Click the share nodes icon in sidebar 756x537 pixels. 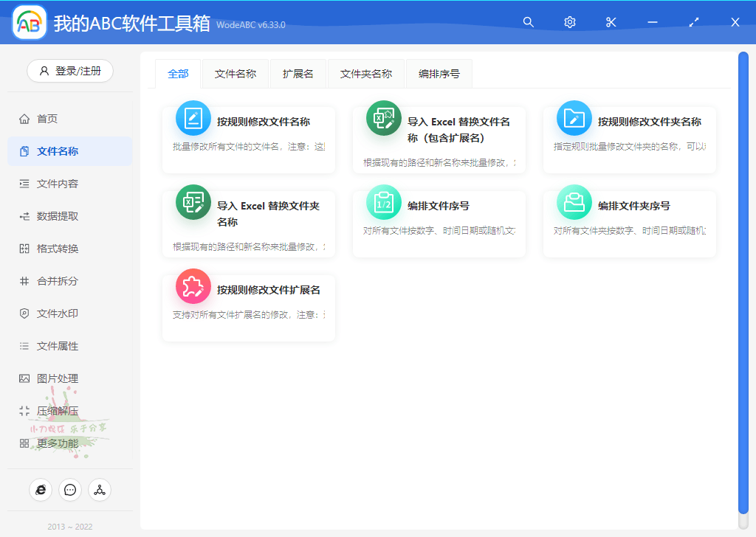pos(100,489)
